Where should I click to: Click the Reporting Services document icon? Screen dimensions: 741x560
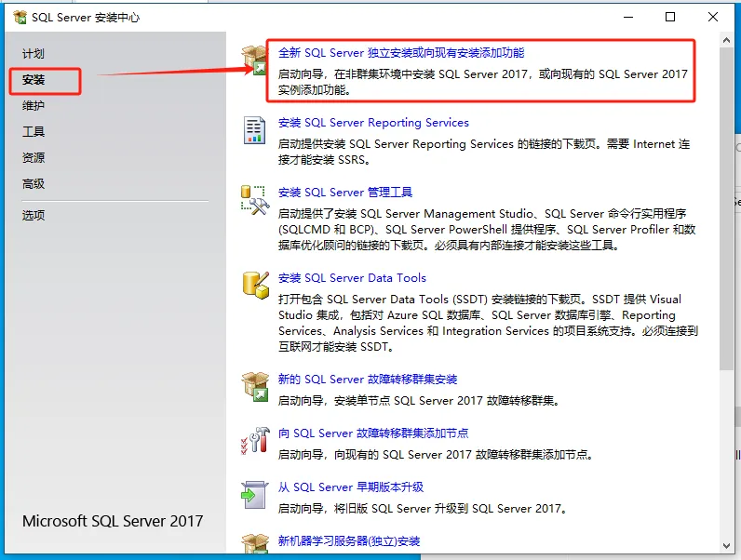(254, 130)
